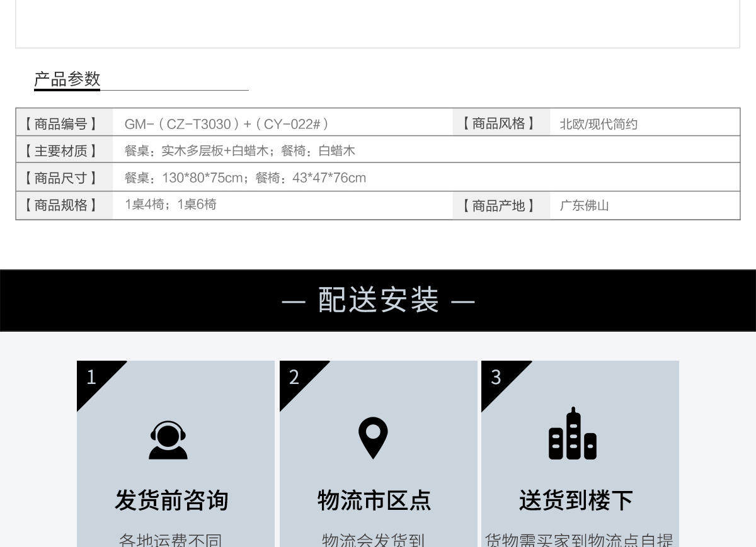Click the number 3 corner badge
Image resolution: width=756 pixels, height=547 pixels.
pyautogui.click(x=496, y=377)
